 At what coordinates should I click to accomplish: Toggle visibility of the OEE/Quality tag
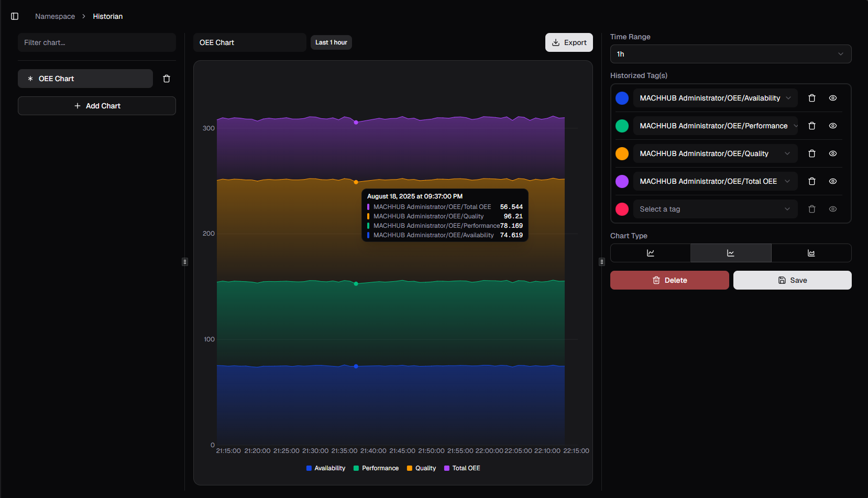point(833,153)
